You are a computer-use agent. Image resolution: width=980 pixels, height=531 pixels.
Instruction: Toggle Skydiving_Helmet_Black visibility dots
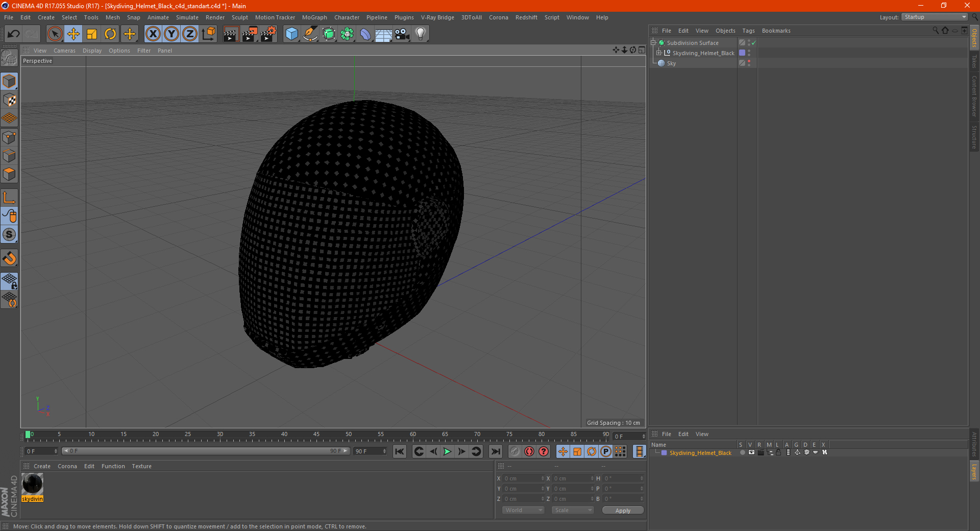749,53
